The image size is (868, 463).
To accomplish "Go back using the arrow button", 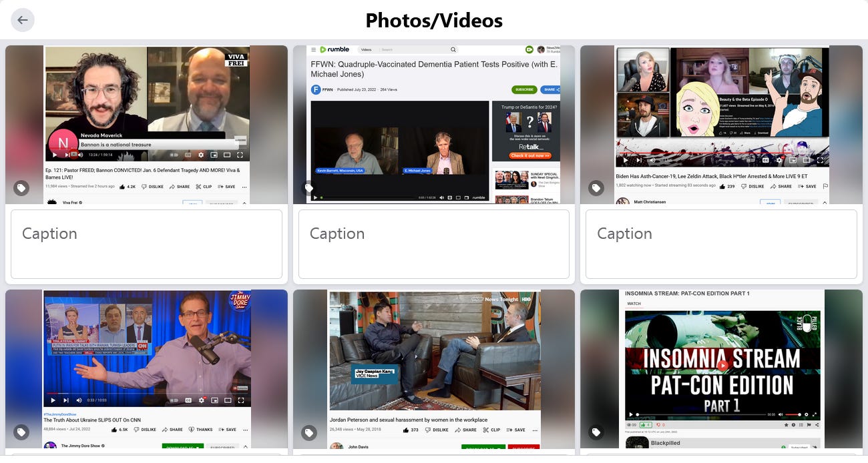I will click(23, 20).
